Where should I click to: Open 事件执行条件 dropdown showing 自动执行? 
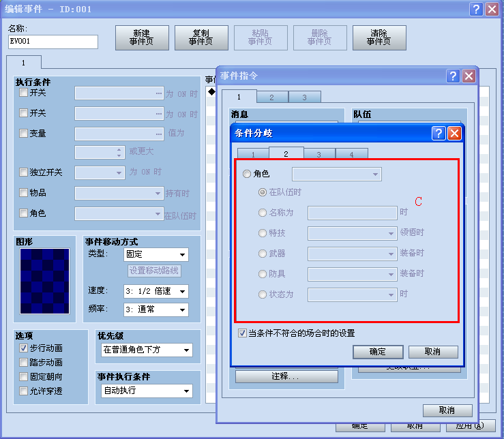point(147,391)
